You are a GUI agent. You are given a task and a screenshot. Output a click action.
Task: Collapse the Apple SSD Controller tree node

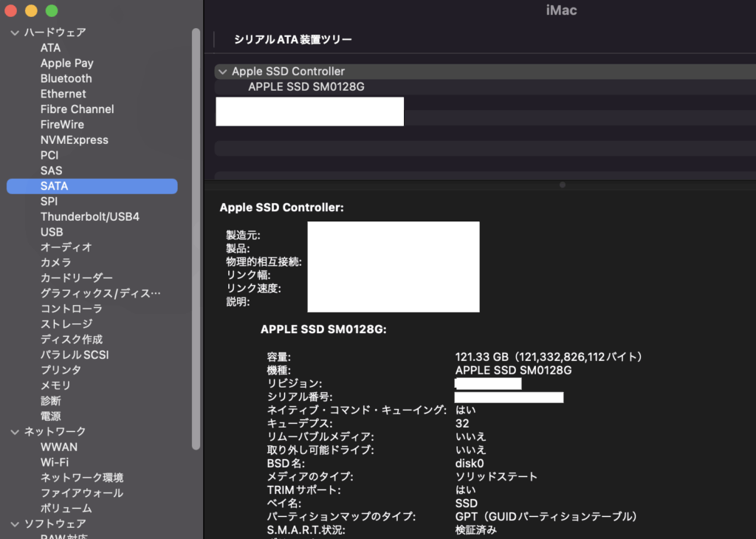[x=222, y=72]
